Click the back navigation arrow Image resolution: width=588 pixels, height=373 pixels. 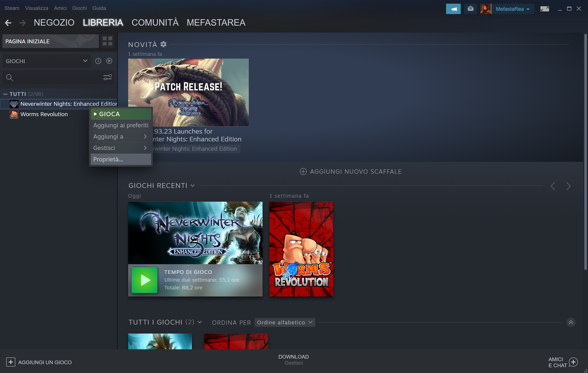8,23
